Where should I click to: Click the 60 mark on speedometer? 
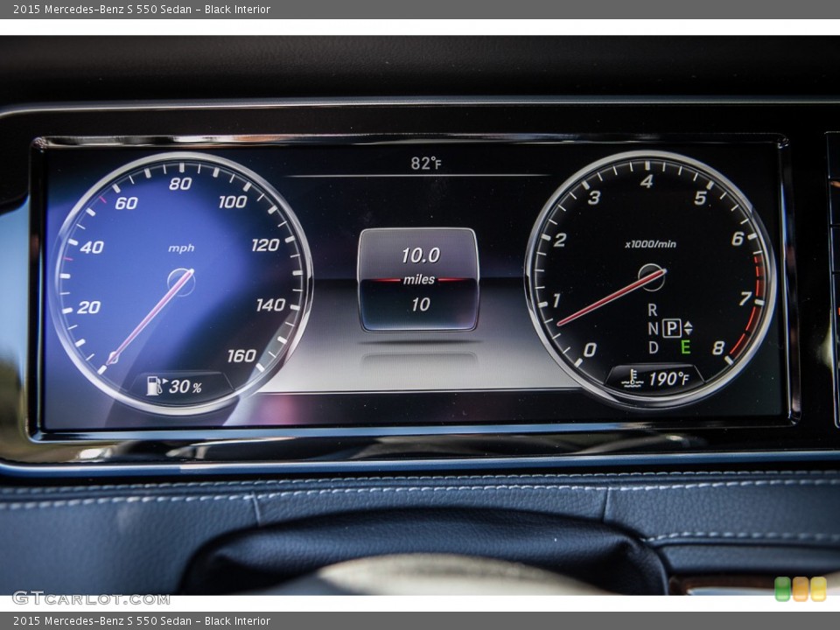(126, 203)
